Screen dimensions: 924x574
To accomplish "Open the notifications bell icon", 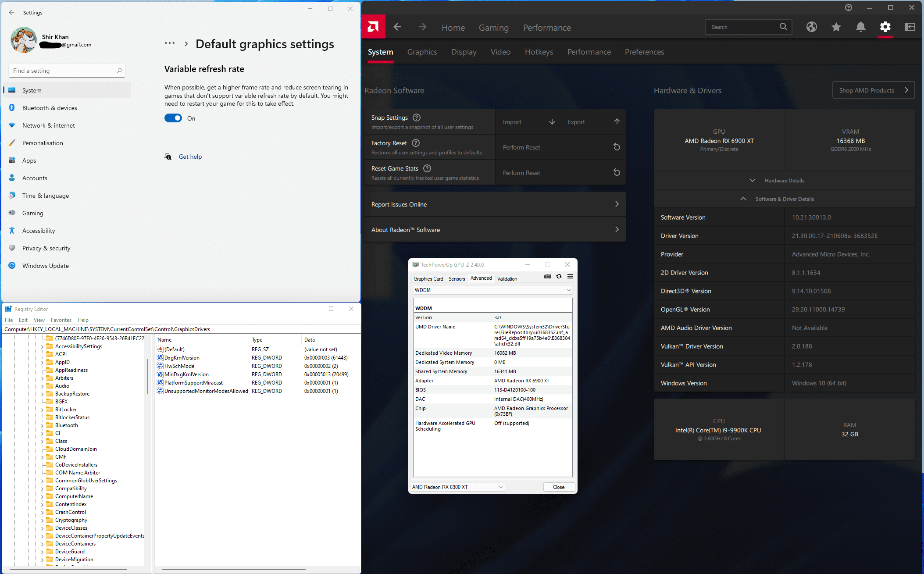I will 860,27.
